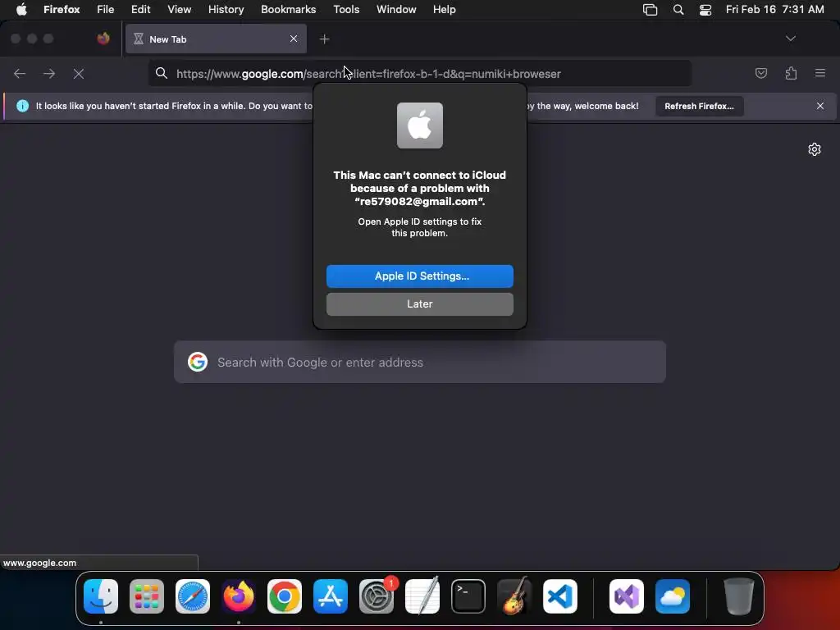This screenshot has height=630, width=840.
Task: Launch Google Chrome from the Dock
Action: (285, 596)
